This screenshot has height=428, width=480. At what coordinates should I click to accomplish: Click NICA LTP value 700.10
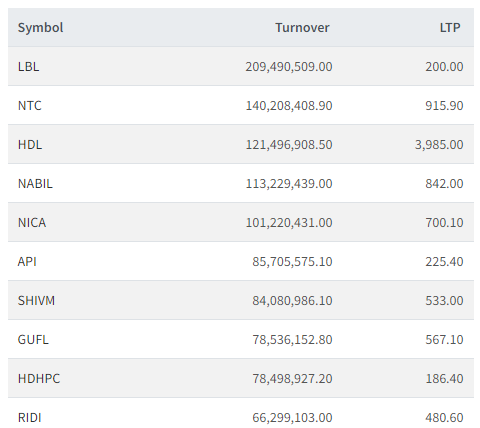pyautogui.click(x=444, y=223)
